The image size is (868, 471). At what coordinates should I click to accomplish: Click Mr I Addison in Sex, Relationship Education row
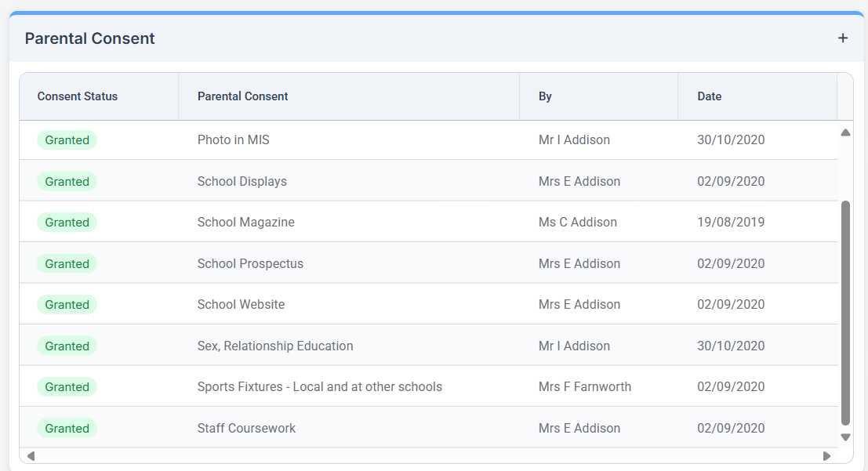[574, 346]
